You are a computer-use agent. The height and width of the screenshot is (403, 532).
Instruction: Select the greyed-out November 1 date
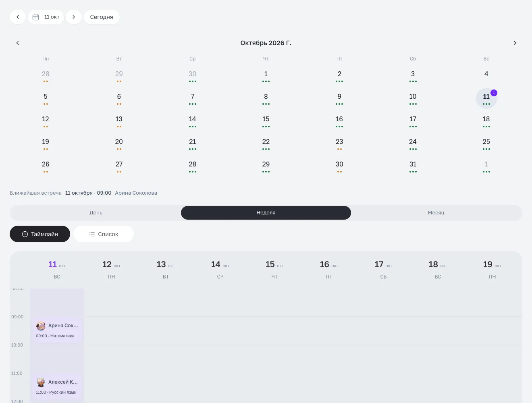pyautogui.click(x=486, y=166)
